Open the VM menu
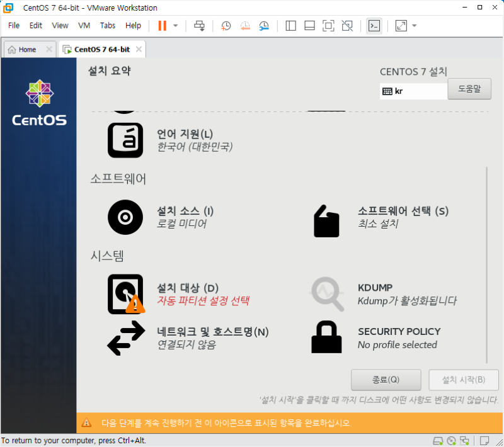 point(84,26)
